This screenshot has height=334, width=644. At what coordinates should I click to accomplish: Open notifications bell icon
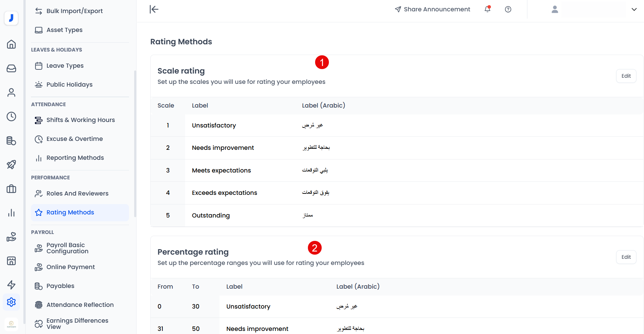coord(487,9)
